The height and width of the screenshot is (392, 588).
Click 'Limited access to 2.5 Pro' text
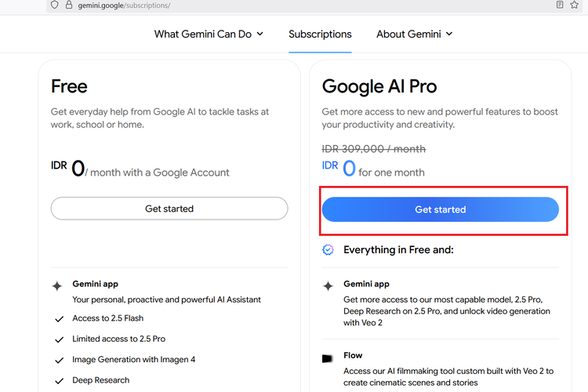point(119,339)
